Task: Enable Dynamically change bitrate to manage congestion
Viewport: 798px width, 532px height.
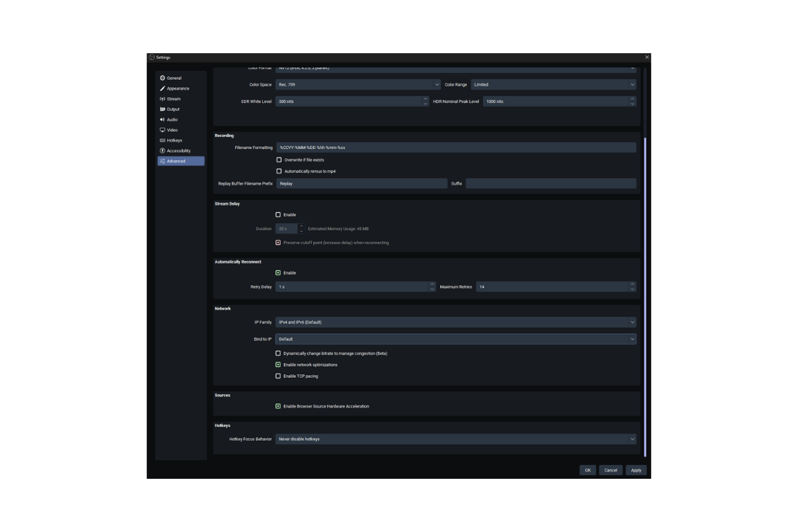Action: (x=278, y=353)
